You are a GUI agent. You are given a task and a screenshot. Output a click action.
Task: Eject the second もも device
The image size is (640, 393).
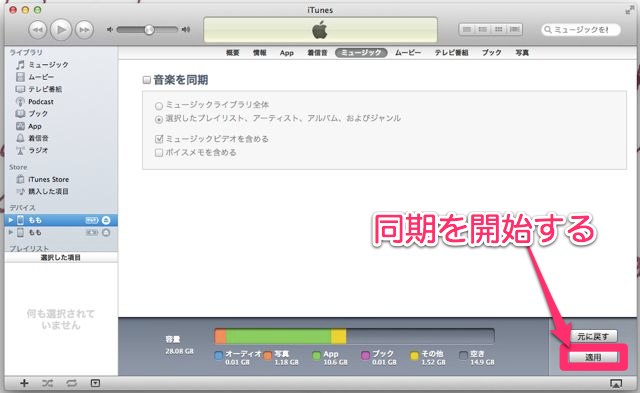click(106, 233)
